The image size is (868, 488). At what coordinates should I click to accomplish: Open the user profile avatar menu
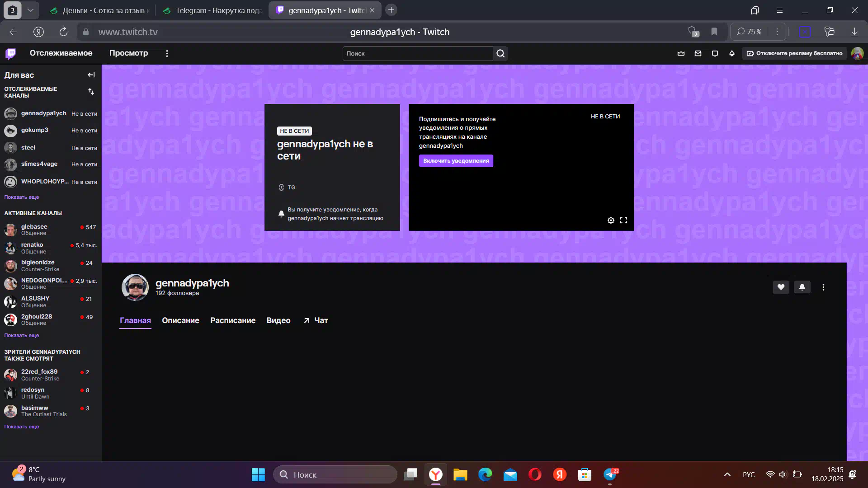858,53
